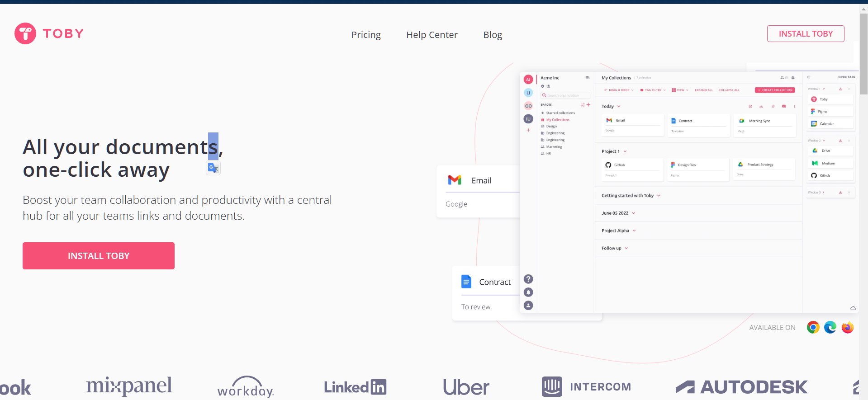Click the sort spaces icon

[583, 104]
